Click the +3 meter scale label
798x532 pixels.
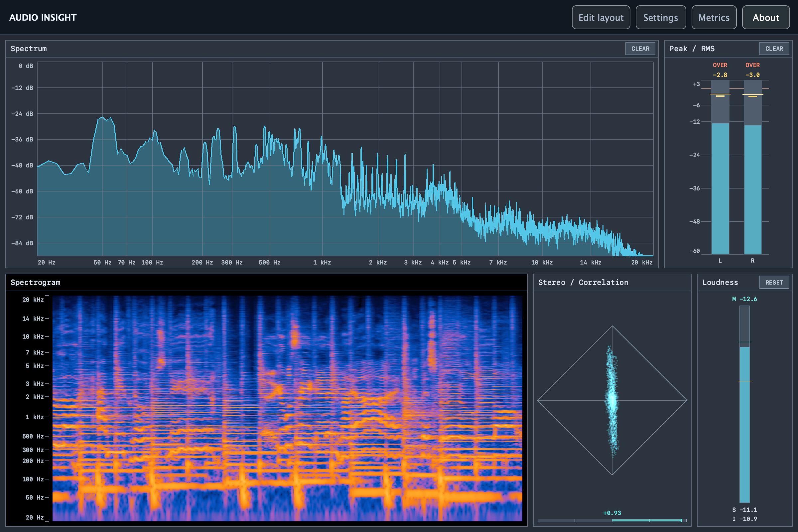(x=696, y=84)
